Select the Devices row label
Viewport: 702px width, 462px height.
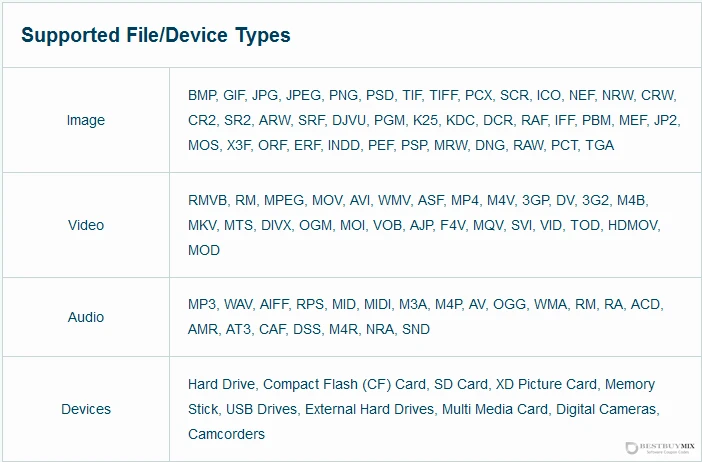[x=86, y=409]
